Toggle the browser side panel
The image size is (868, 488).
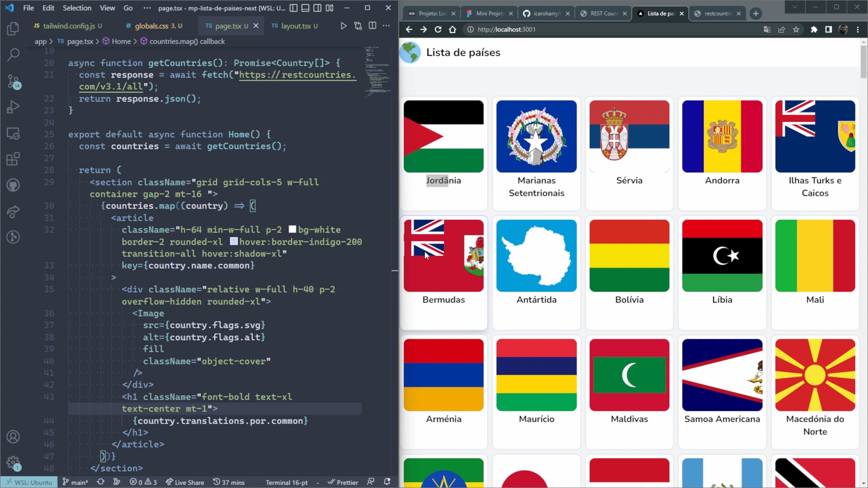tap(829, 29)
